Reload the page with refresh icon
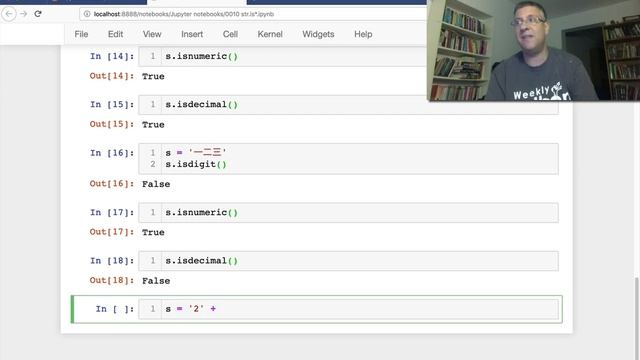This screenshot has height=360, width=640. 38,14
